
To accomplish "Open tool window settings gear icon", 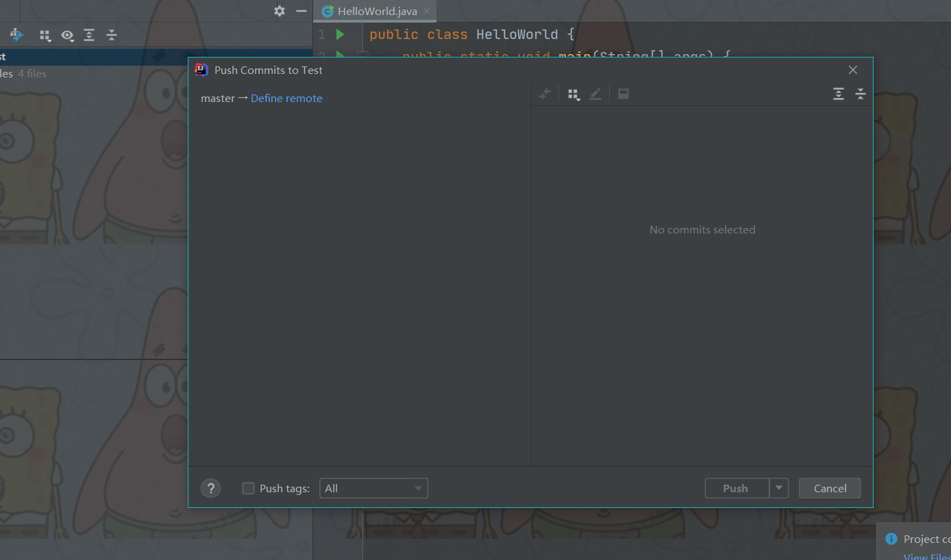I will pyautogui.click(x=280, y=11).
